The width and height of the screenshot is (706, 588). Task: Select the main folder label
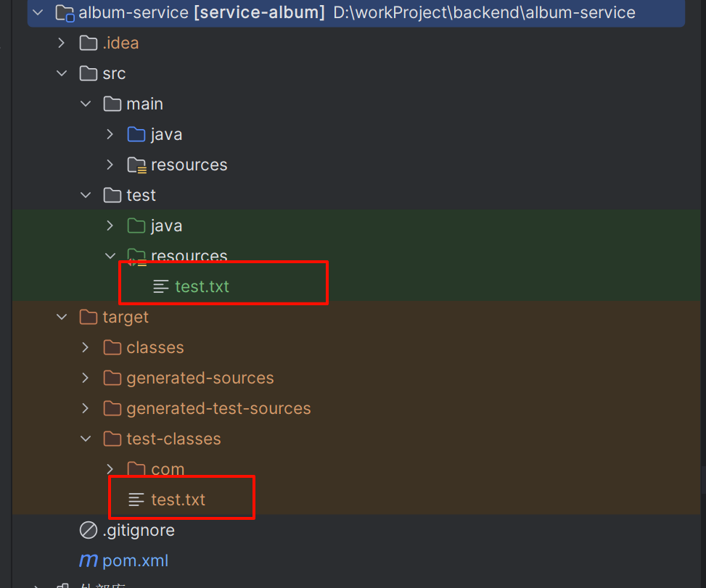coord(144,104)
